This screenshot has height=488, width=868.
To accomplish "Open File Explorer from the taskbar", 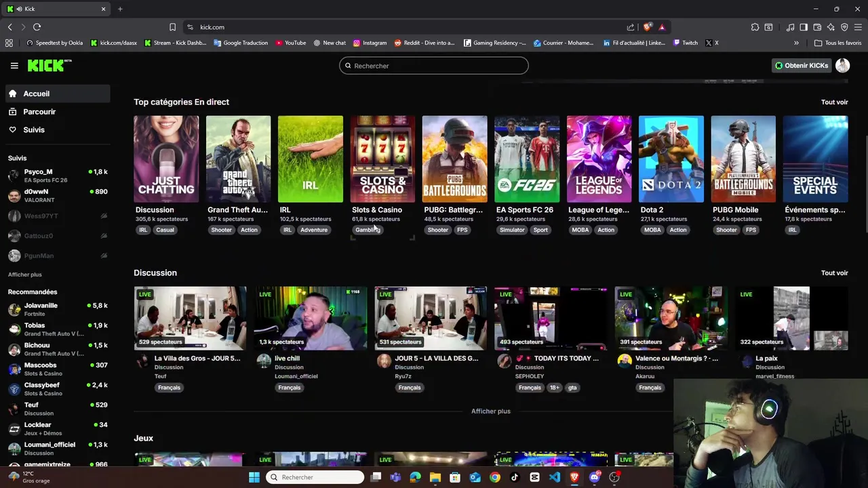I will [x=435, y=477].
